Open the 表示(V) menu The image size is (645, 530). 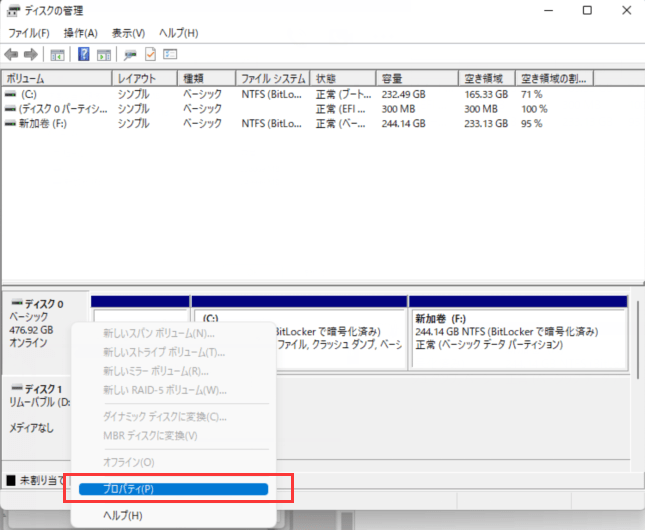click(128, 33)
